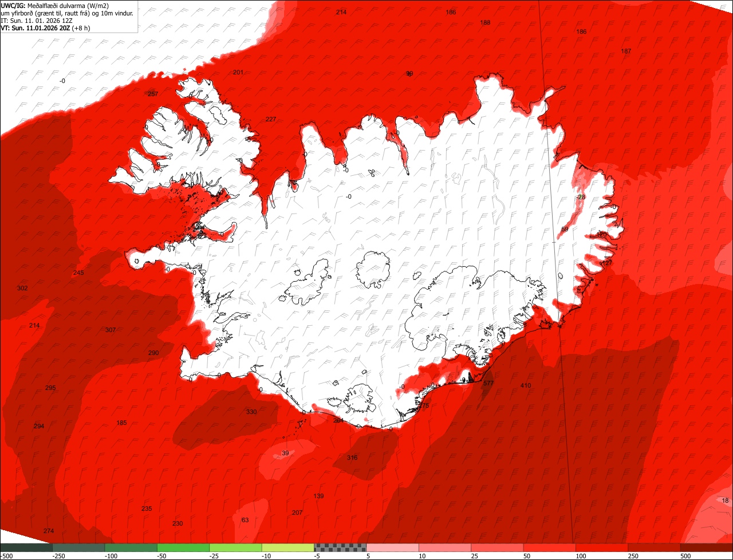
Task: Click the map value 330
Action: pos(251,412)
